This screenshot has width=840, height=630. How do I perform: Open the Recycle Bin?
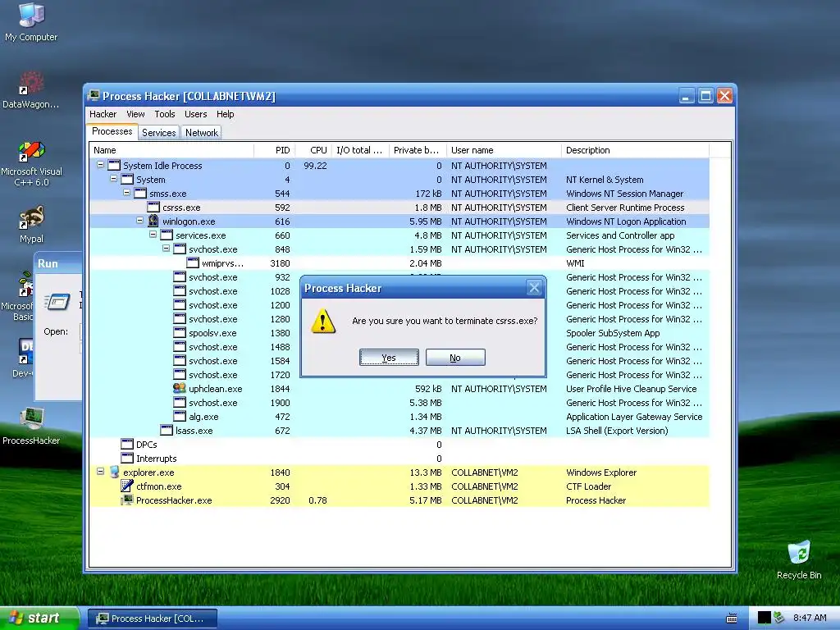click(799, 559)
